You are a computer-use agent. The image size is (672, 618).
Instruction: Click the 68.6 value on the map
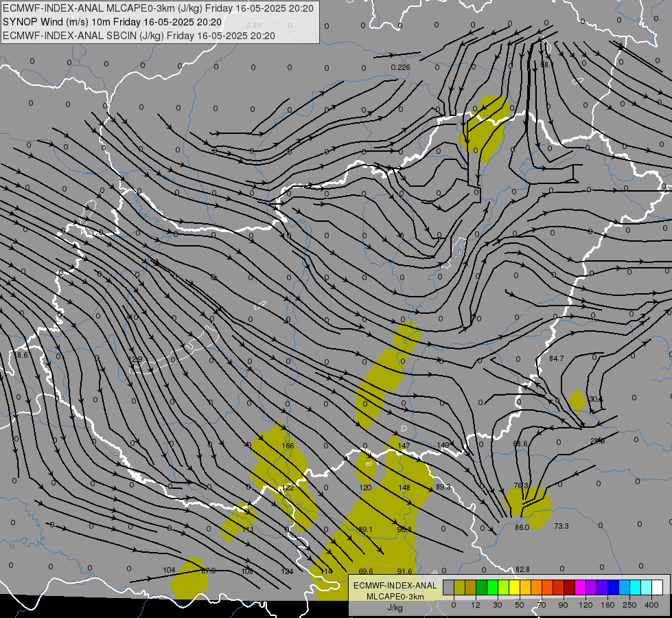(x=520, y=444)
